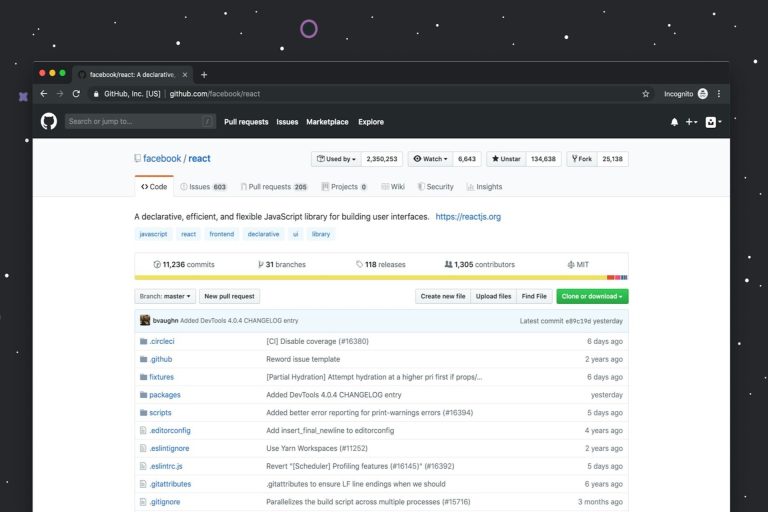This screenshot has height=512, width=768.
Task: Unstar the repository
Action: click(x=506, y=159)
